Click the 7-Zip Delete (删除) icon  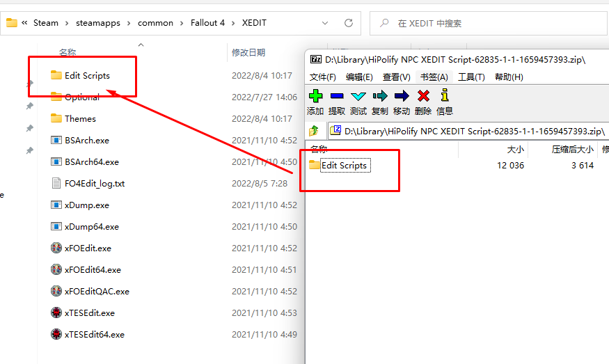pos(423,96)
